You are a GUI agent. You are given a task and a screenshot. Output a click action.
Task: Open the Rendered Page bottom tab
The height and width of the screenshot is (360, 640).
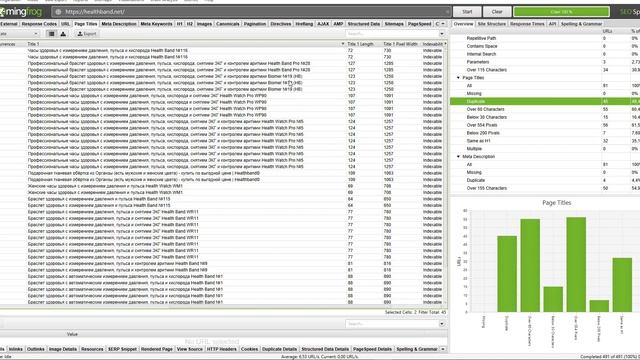click(x=157, y=349)
